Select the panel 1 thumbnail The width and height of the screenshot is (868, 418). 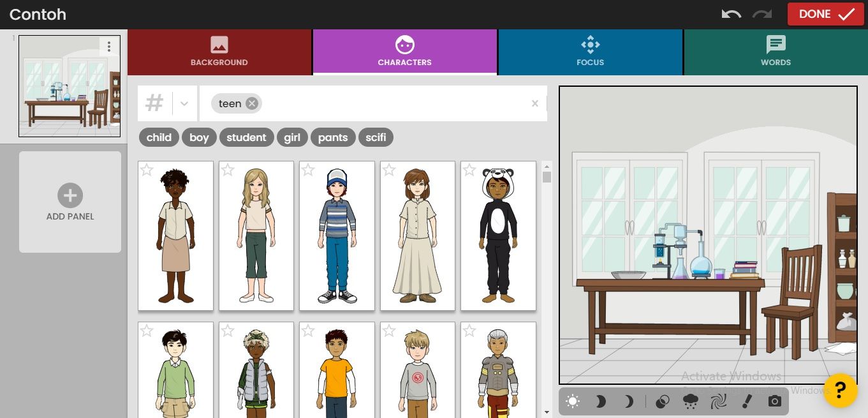coord(70,86)
